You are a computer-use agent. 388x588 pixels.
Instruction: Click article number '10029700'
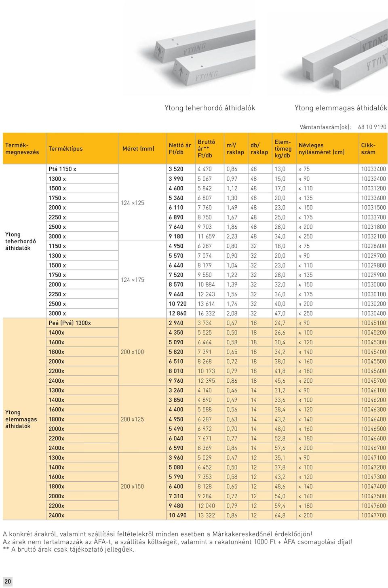373,255
